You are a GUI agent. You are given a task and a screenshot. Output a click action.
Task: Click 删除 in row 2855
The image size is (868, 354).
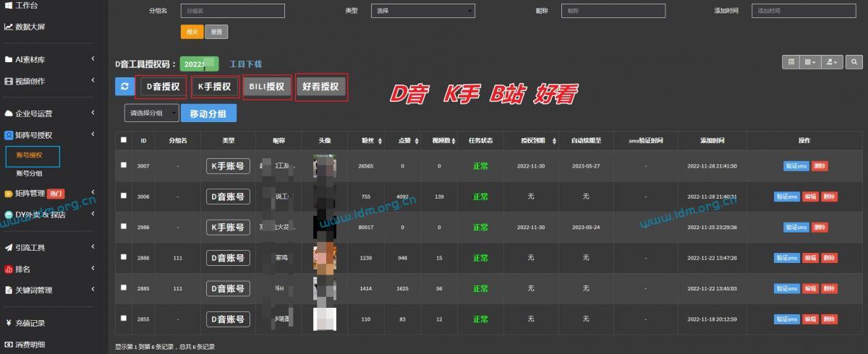point(829,319)
